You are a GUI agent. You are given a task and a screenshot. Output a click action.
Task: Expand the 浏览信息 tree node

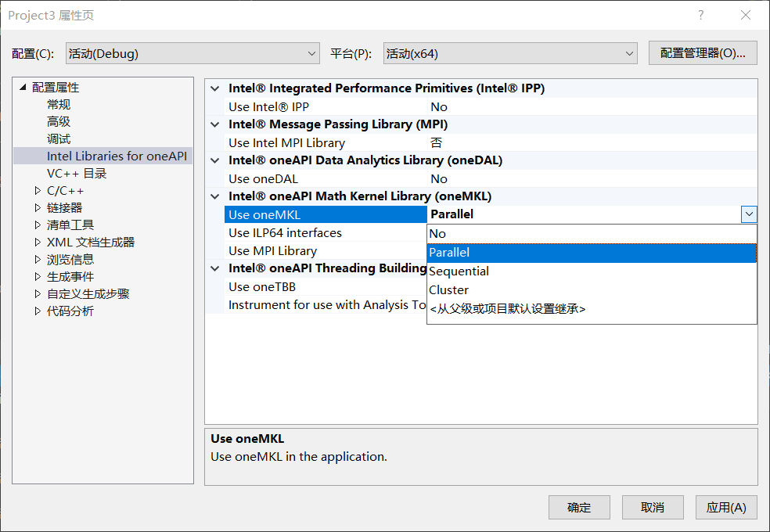pyautogui.click(x=38, y=259)
